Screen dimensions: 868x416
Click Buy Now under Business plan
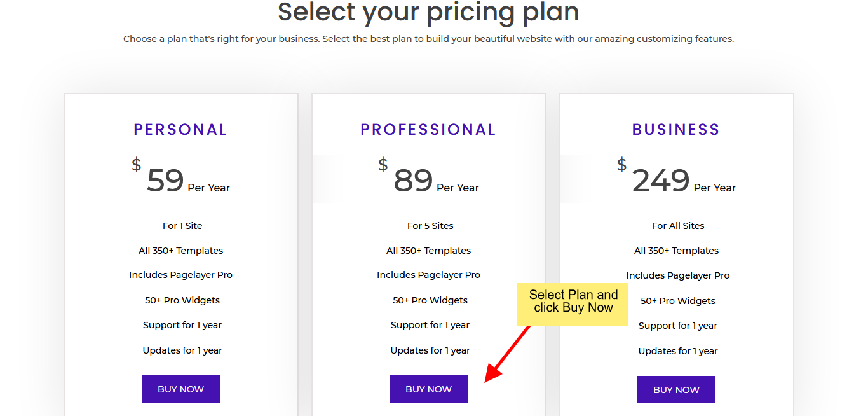(x=676, y=389)
